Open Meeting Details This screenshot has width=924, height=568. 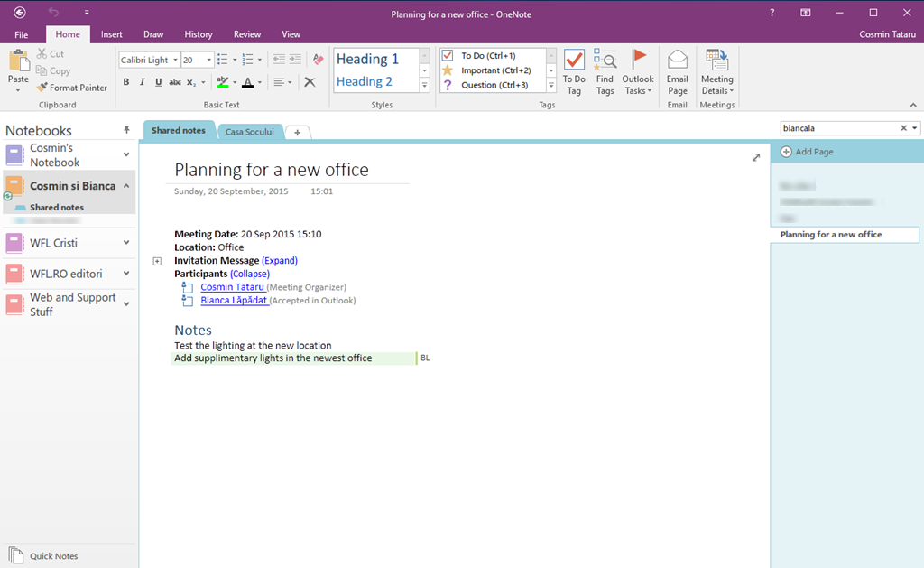coord(717,72)
